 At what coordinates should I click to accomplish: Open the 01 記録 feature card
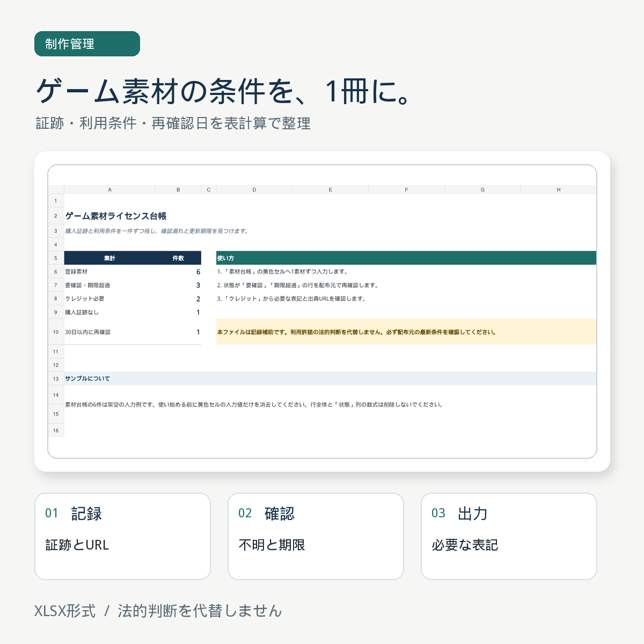point(122,536)
